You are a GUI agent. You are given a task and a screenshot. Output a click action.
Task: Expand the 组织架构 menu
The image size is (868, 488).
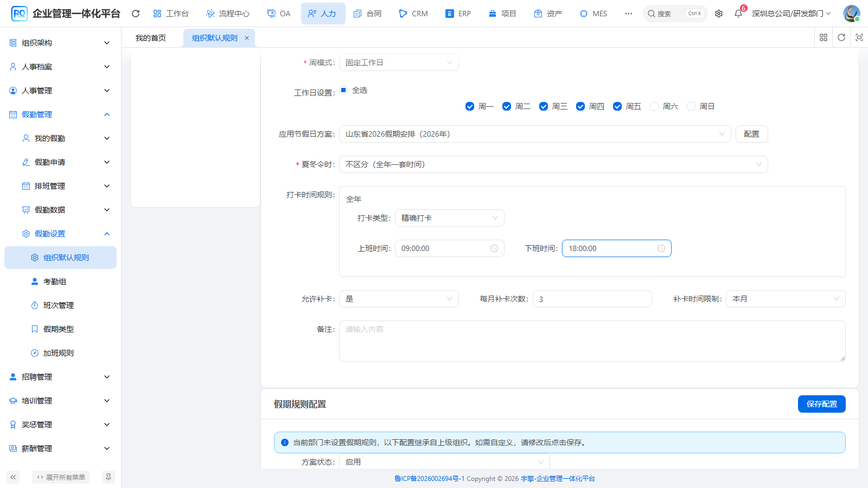[x=60, y=43]
